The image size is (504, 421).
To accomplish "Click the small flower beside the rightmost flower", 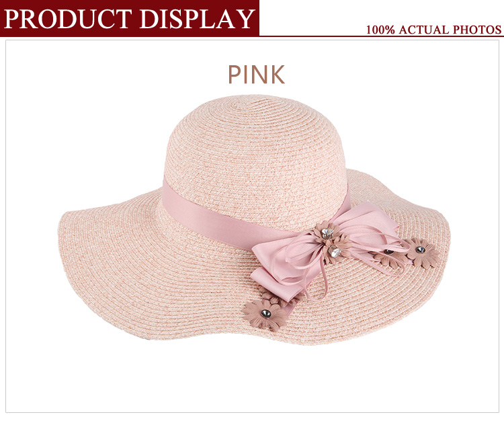I will pos(389,258).
